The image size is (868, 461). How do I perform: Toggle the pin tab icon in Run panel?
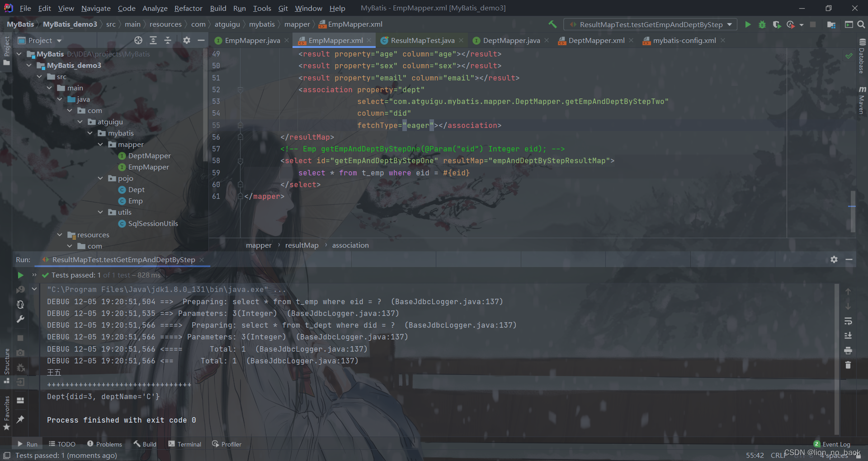(x=20, y=419)
